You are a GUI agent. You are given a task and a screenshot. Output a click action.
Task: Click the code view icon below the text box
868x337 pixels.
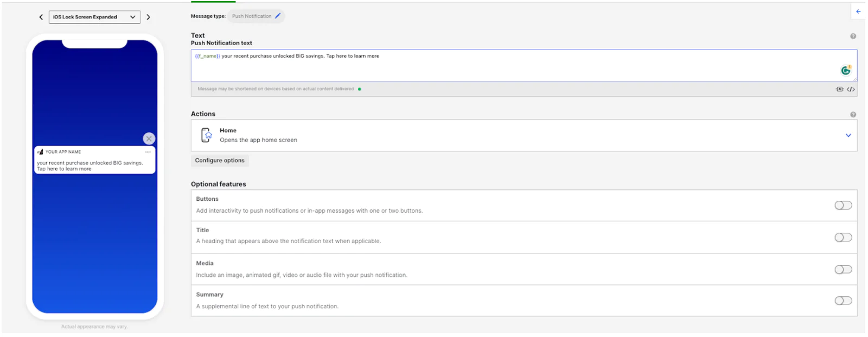click(851, 90)
